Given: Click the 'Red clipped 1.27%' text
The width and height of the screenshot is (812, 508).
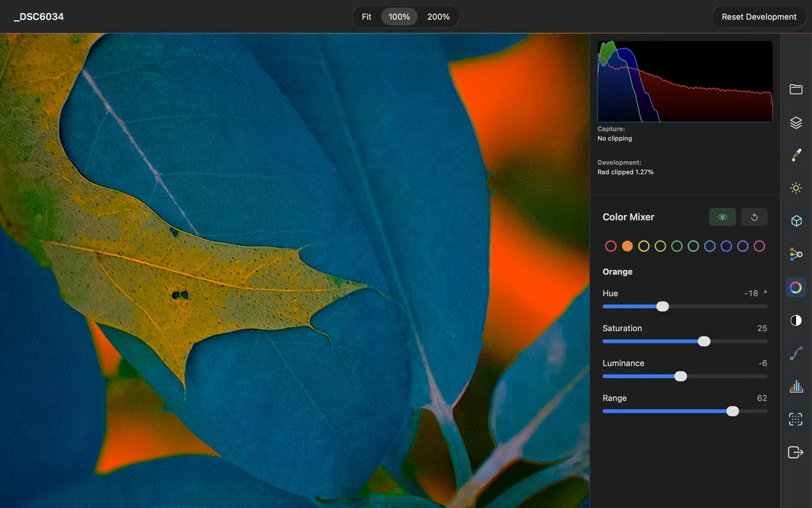Looking at the screenshot, I should click(x=626, y=172).
